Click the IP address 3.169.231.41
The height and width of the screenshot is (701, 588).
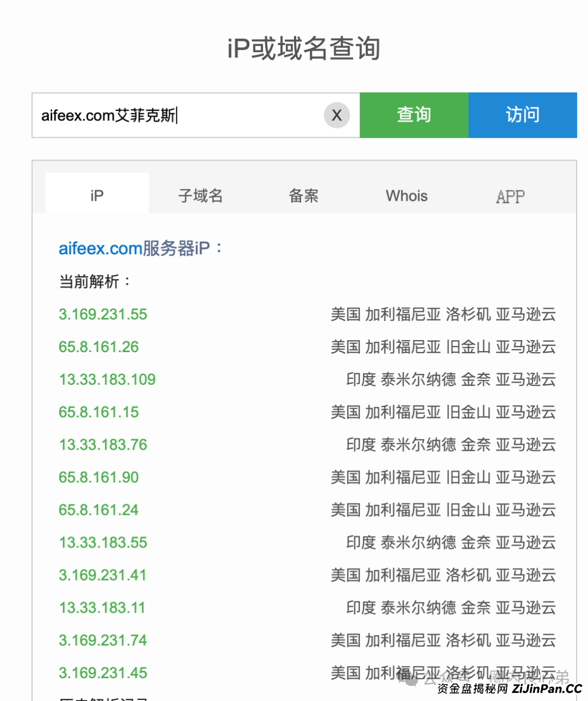tap(102, 575)
